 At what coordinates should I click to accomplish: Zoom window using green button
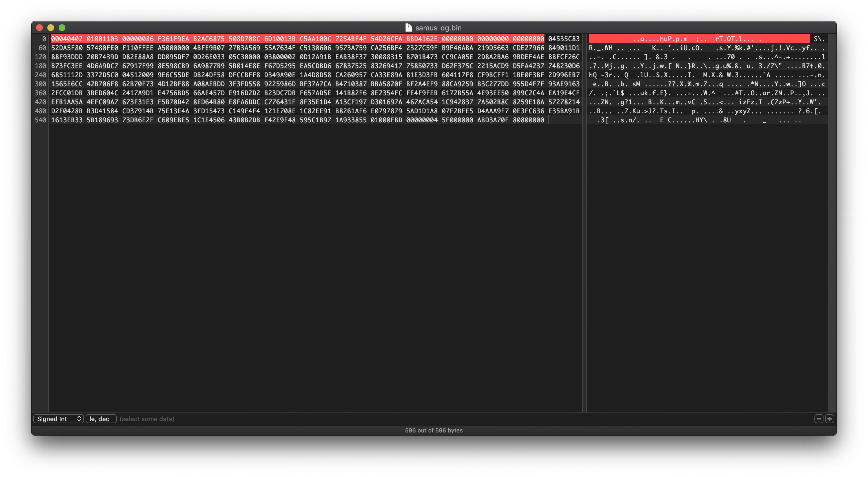[62, 28]
